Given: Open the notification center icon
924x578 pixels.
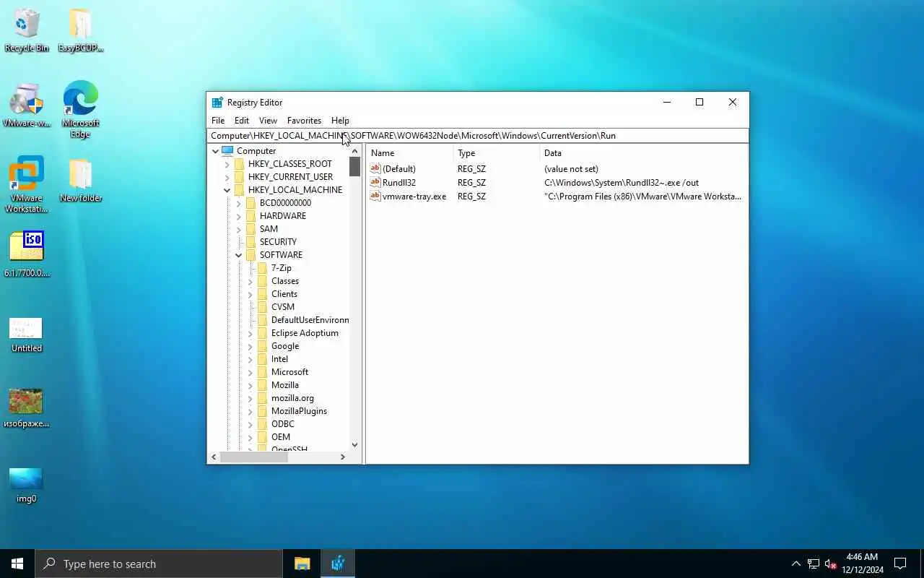Looking at the screenshot, I should coord(900,564).
